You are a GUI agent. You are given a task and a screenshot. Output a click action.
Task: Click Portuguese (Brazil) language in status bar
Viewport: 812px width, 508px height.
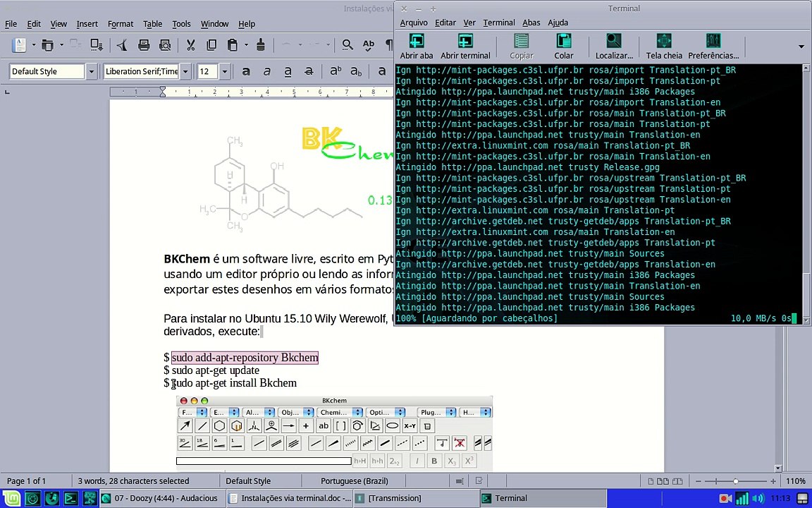[355, 481]
